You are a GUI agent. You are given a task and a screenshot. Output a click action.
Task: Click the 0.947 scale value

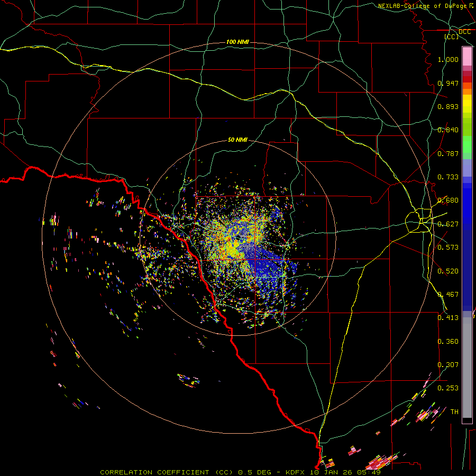[448, 83]
